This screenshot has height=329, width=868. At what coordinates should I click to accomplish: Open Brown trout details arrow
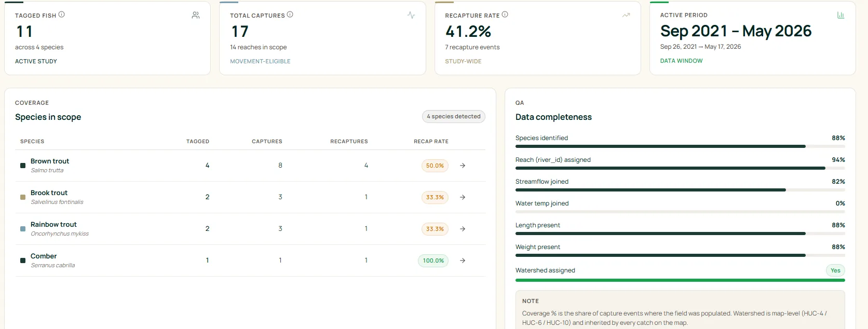click(463, 166)
